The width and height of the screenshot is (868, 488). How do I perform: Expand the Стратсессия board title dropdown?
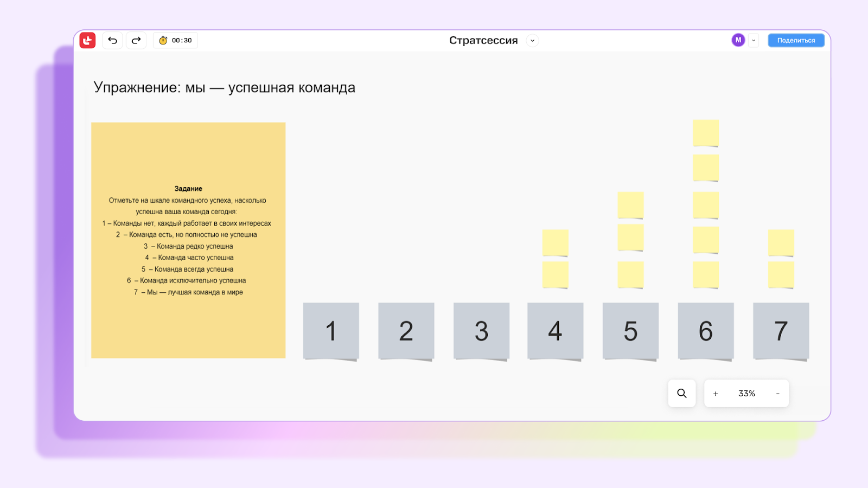point(532,41)
